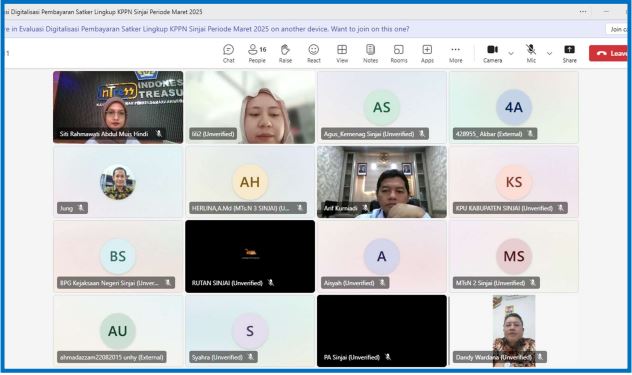Select the AU avatar of ahmadazzam22082015
The height and width of the screenshot is (375, 632).
(x=118, y=331)
